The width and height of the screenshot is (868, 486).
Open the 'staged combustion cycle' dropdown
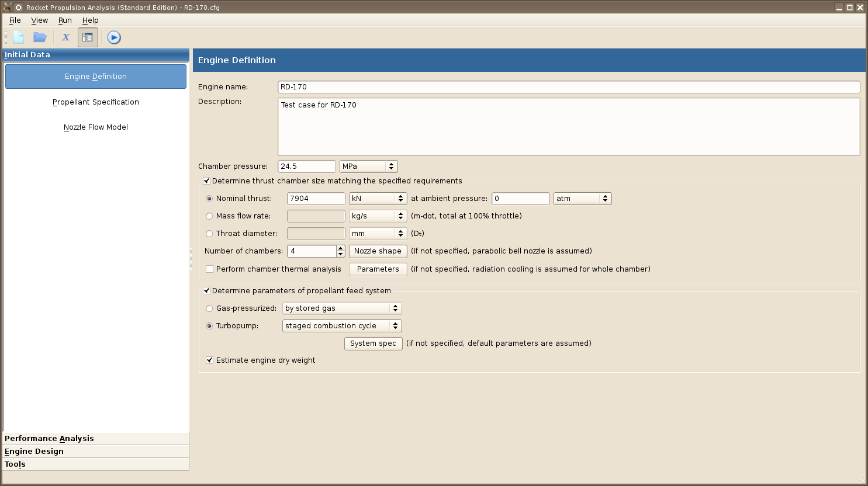[342, 326]
